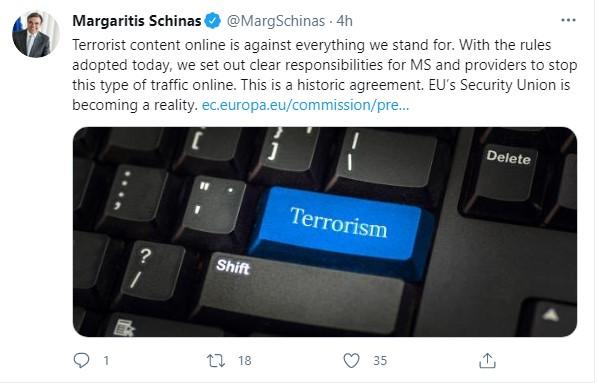This screenshot has height=383, width=598.
Task: Open the three-dot more options menu
Action: point(568,20)
